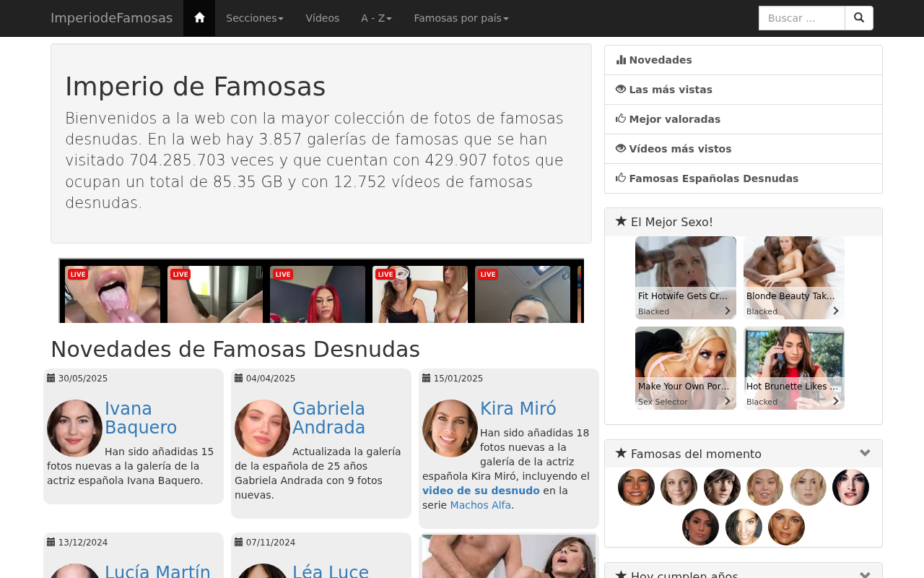The image size is (924, 578).
Task: Click the arrow on the 'Blonde Beauty' ad card
Action: point(836,311)
